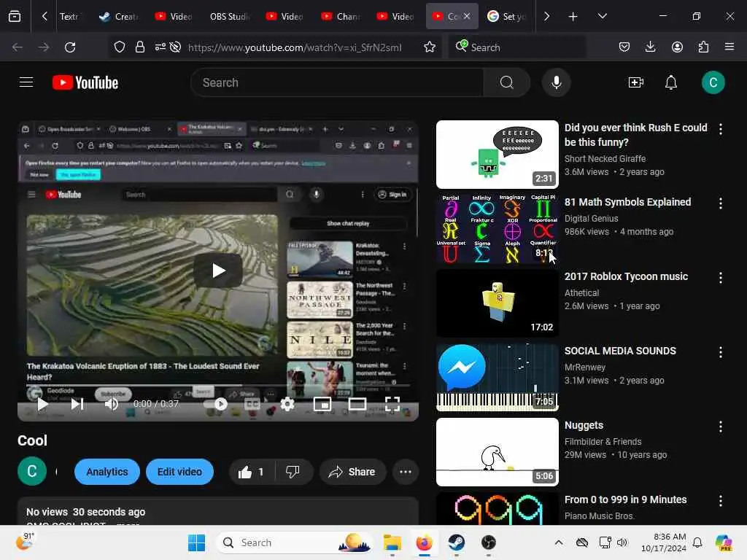Click the YouTube logo

pyautogui.click(x=85, y=82)
